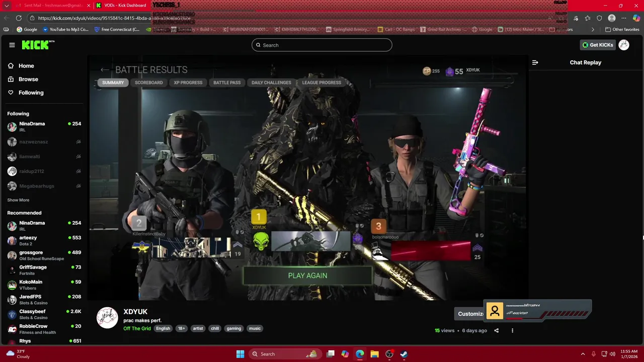Click the English language tag

(163, 328)
